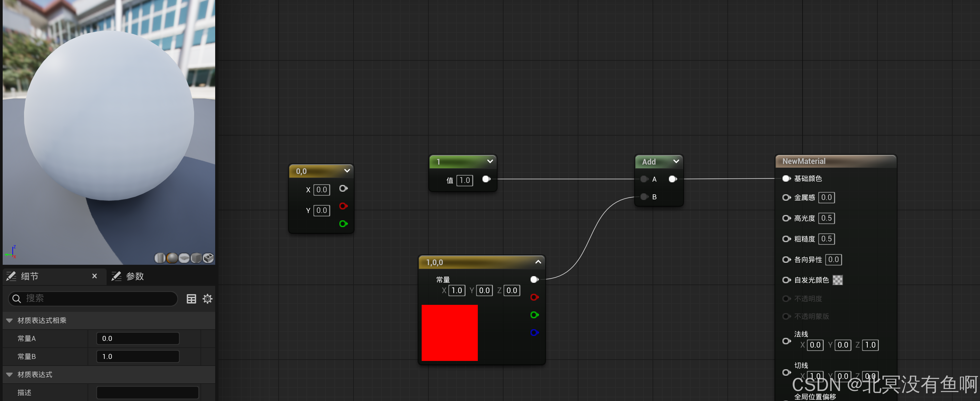Collapse 材质表达式相乘 section
The image size is (980, 401).
coord(9,321)
